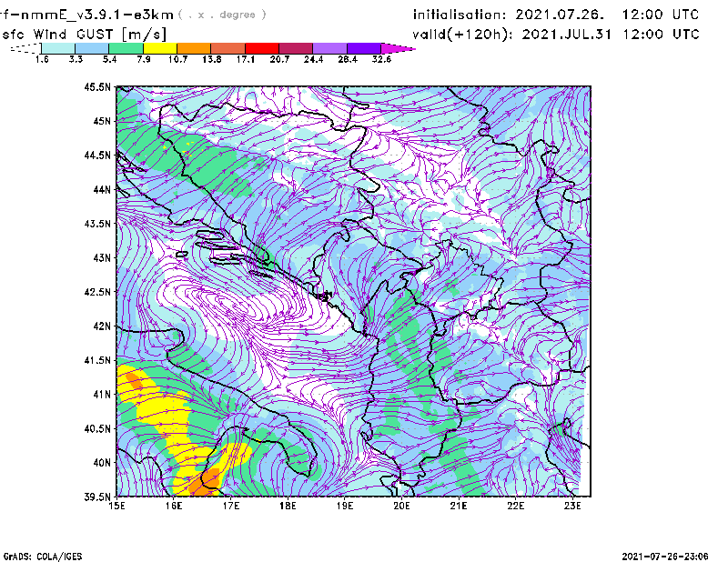
Task: Click the crimson legend swatch
Action: pos(296,48)
